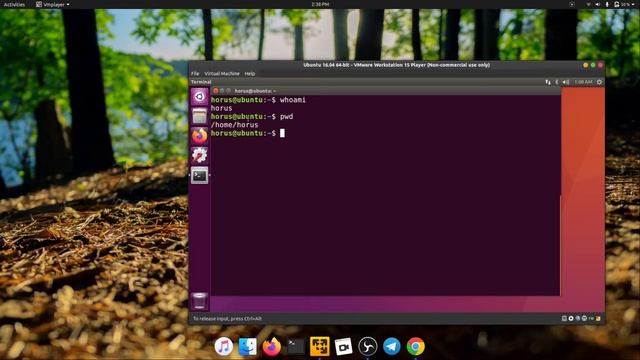Click the VMware Workstation 15 Player title bar
The height and width of the screenshot is (360, 640).
(396, 65)
